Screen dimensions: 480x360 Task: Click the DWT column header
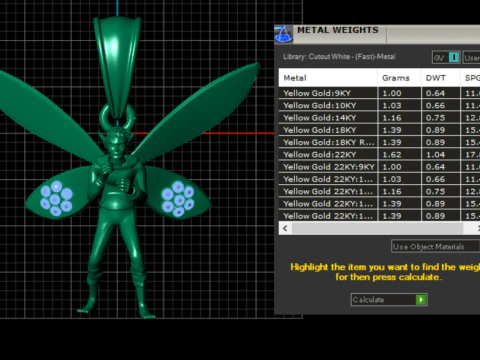(440, 78)
